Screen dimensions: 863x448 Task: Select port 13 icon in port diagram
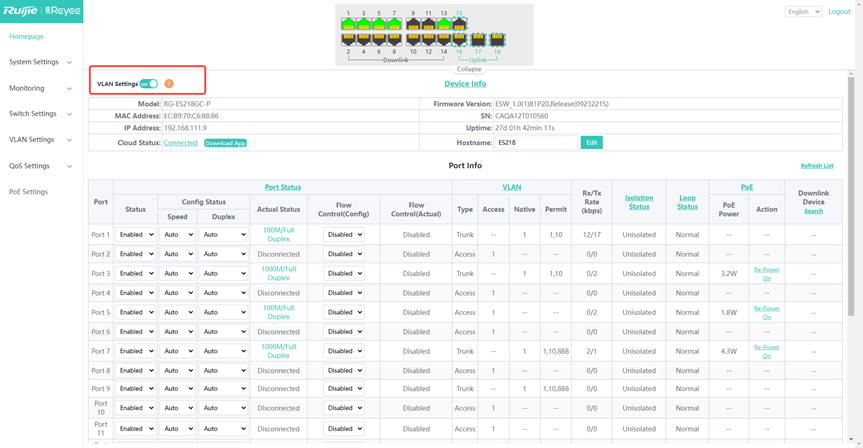coord(444,24)
